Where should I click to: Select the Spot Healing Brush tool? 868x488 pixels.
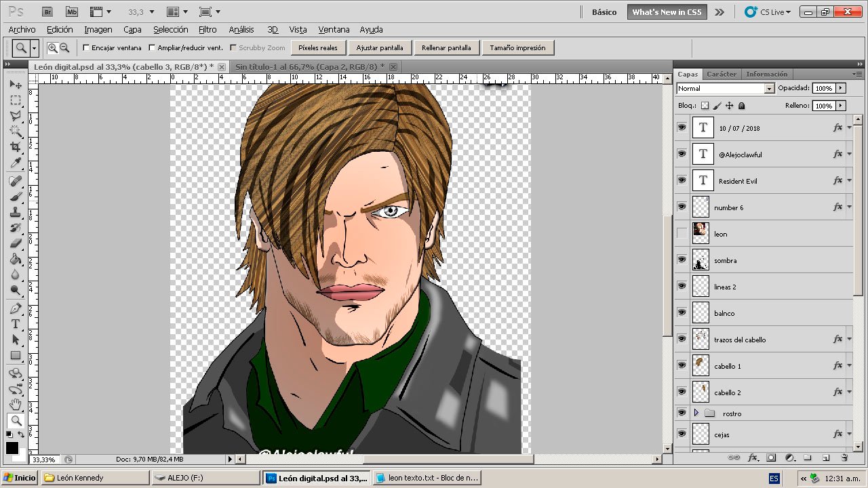[16, 181]
